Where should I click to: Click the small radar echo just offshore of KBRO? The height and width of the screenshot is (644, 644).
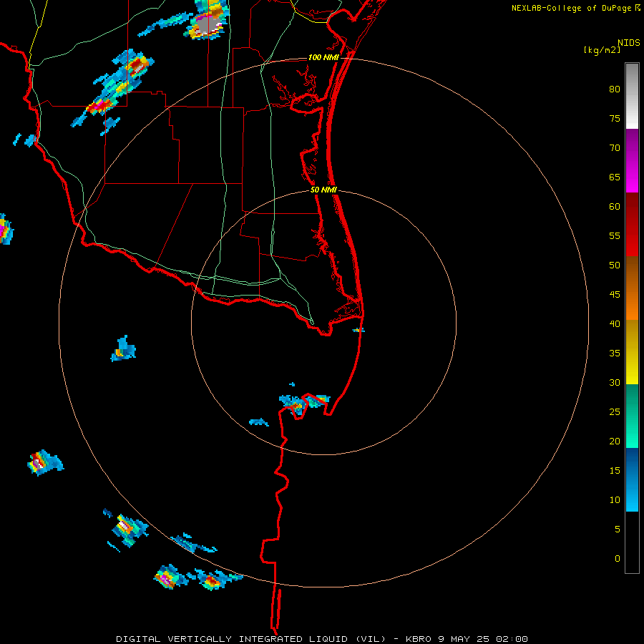(x=358, y=330)
